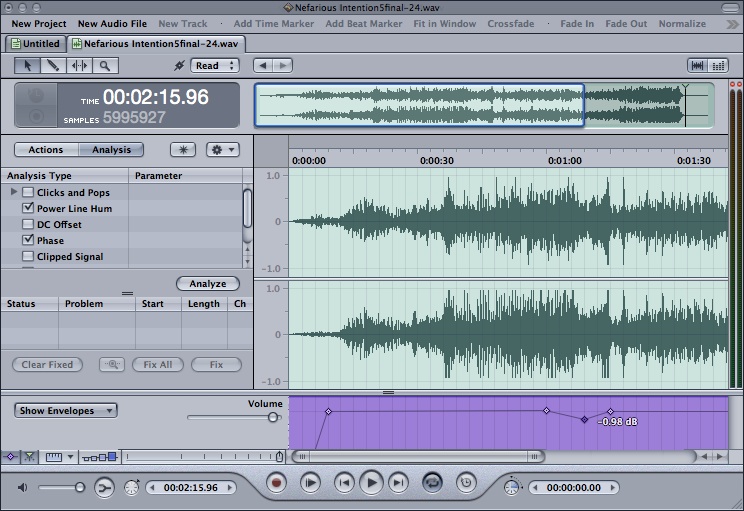
Task: Enable the Clipped Signal checkbox
Action: [28, 256]
